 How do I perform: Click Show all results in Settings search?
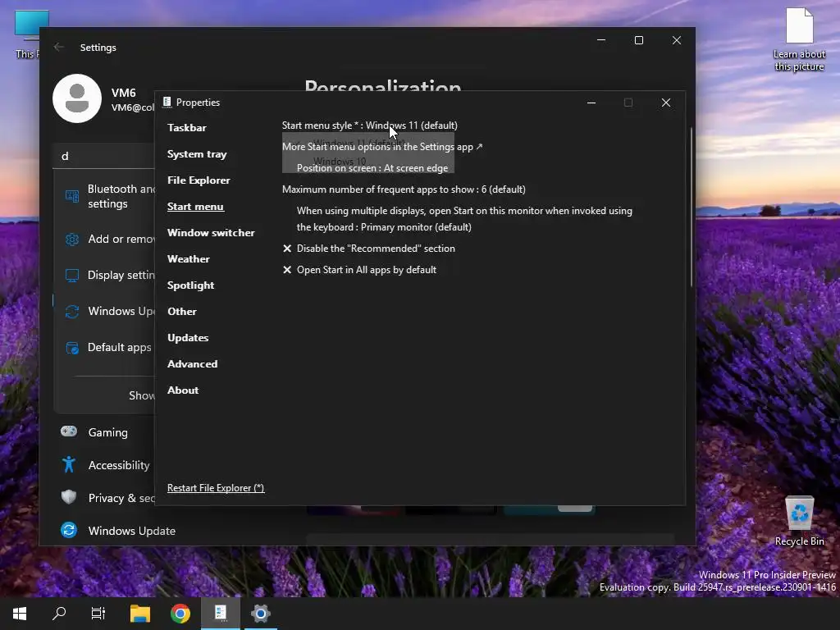pyautogui.click(x=141, y=395)
